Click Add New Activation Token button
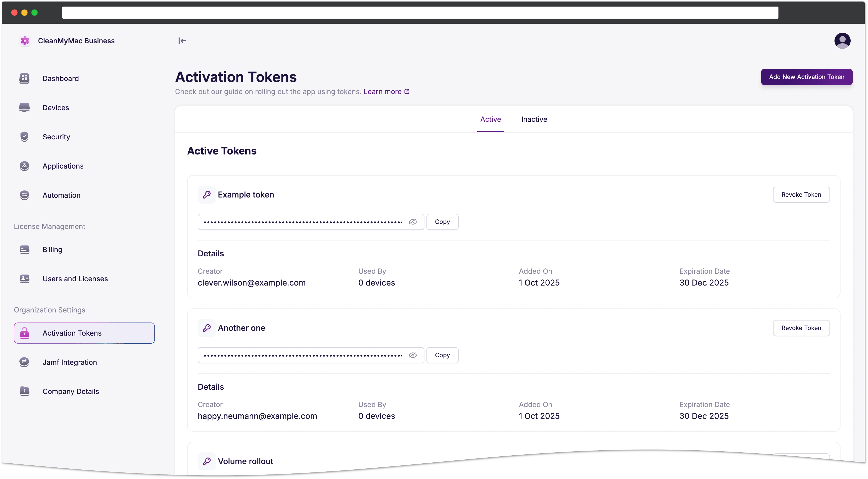 (x=806, y=77)
